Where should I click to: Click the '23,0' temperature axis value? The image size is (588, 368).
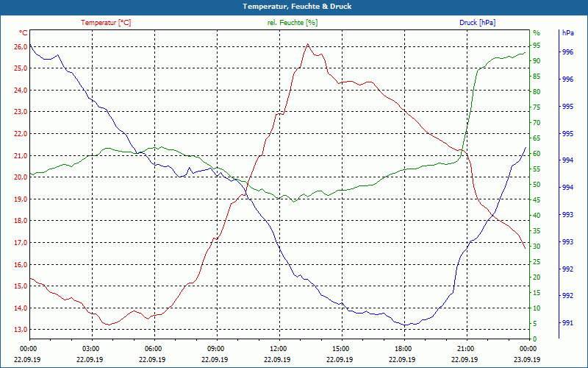tap(21, 112)
